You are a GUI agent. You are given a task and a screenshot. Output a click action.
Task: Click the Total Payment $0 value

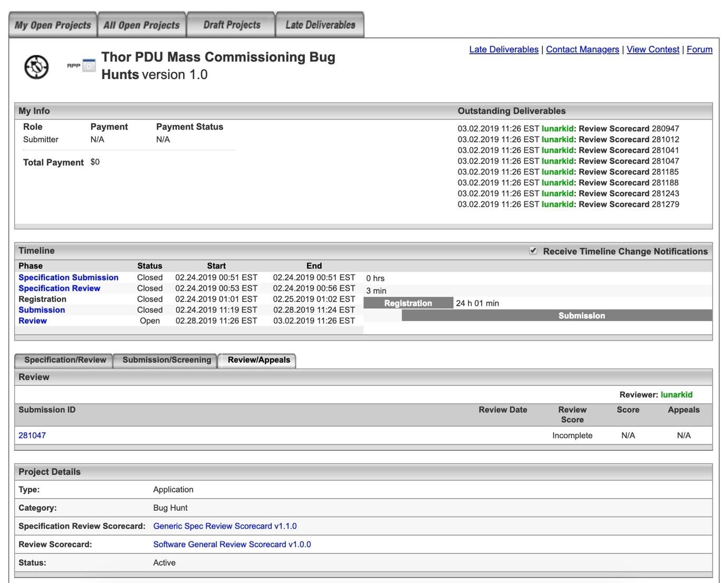click(95, 162)
